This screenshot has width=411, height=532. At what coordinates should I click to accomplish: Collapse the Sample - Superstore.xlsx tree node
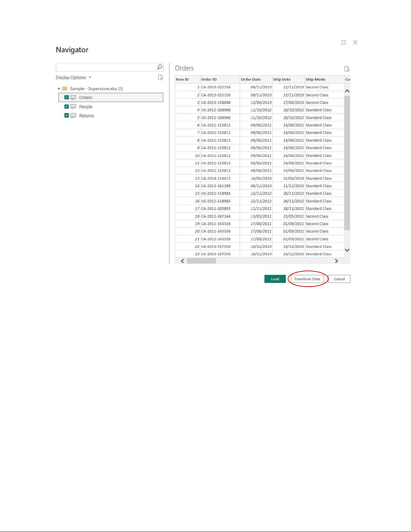pos(59,89)
